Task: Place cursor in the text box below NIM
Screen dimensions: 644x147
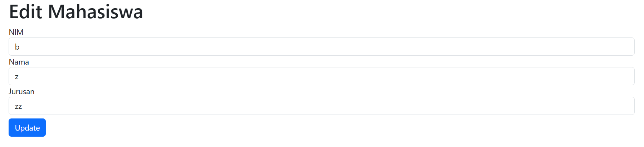Action: (x=321, y=47)
